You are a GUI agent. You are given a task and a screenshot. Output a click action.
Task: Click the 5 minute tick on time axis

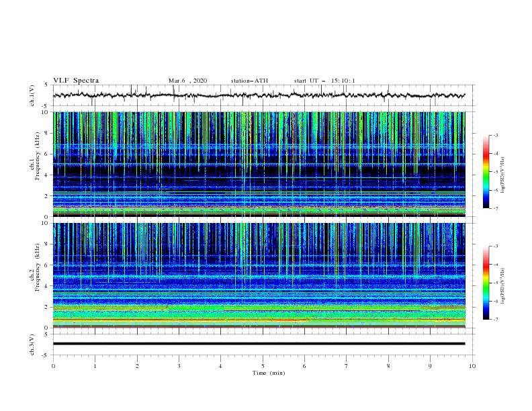point(263,366)
